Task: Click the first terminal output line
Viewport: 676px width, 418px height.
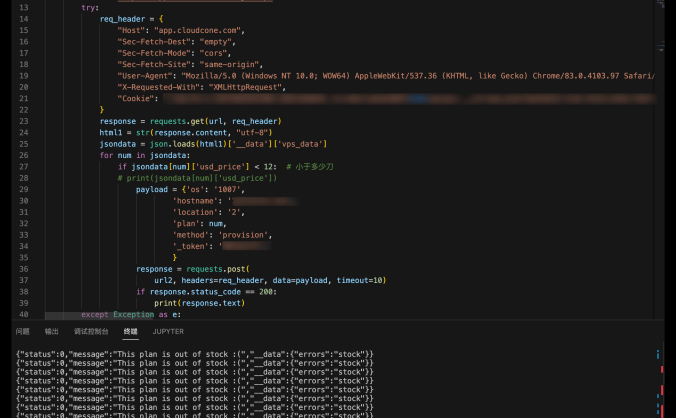Action: click(x=194, y=354)
